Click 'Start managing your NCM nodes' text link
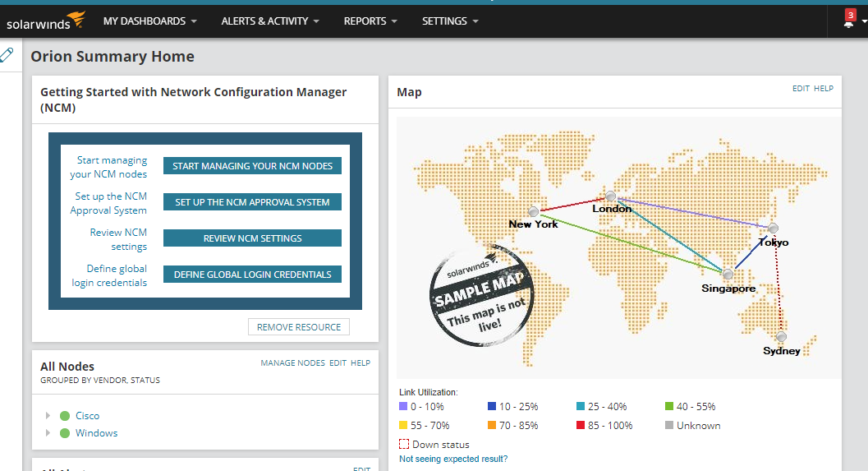 (x=108, y=167)
